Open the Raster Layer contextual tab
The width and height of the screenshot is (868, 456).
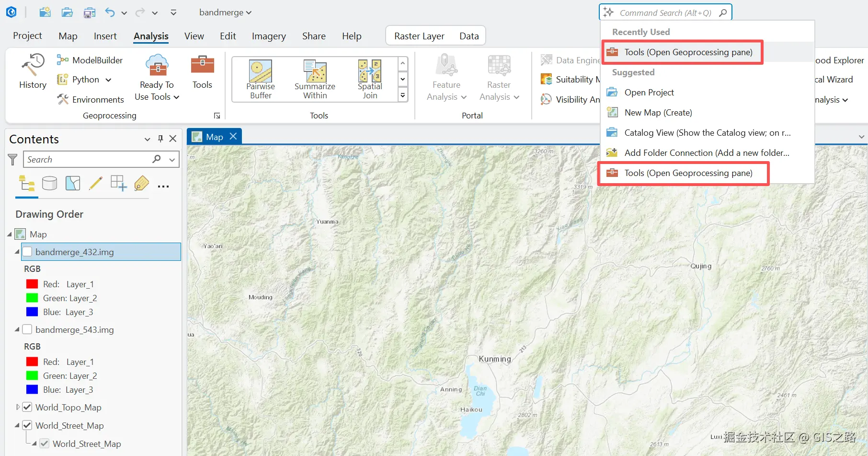coord(419,36)
